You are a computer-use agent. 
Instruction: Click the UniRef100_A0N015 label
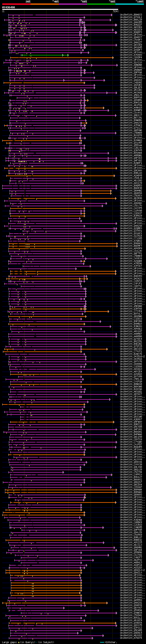(x=131, y=108)
